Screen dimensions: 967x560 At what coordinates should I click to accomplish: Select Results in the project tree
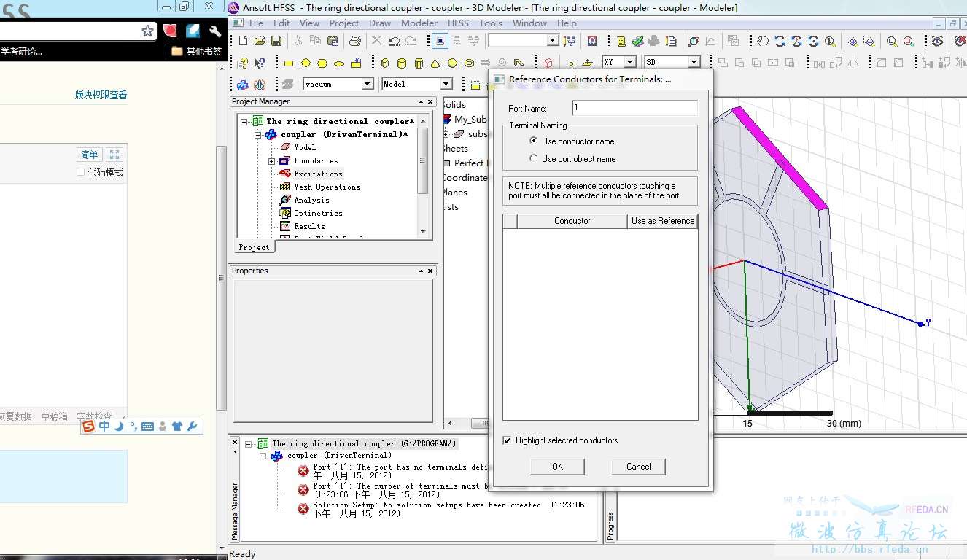(x=309, y=226)
